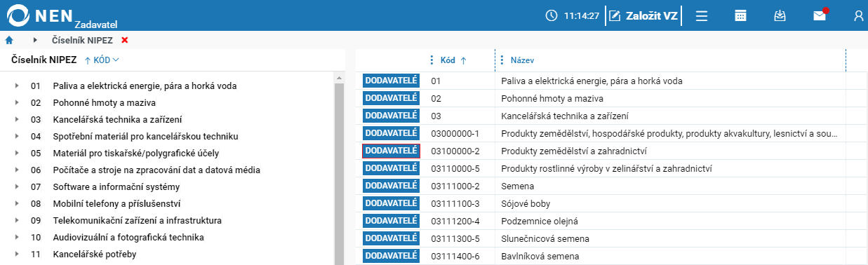The image size is (868, 265).
Task: Expand tree node 08 Mobilní telefony
Action: coord(17,204)
